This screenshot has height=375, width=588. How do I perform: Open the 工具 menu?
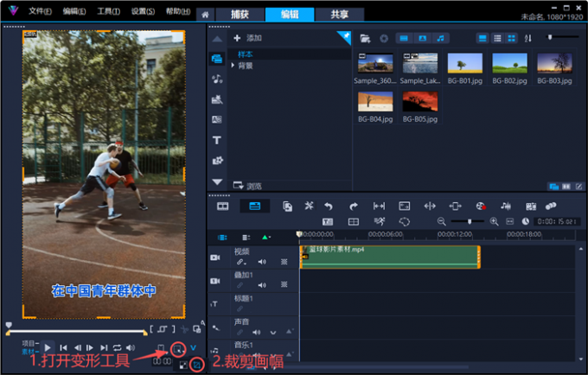click(108, 11)
